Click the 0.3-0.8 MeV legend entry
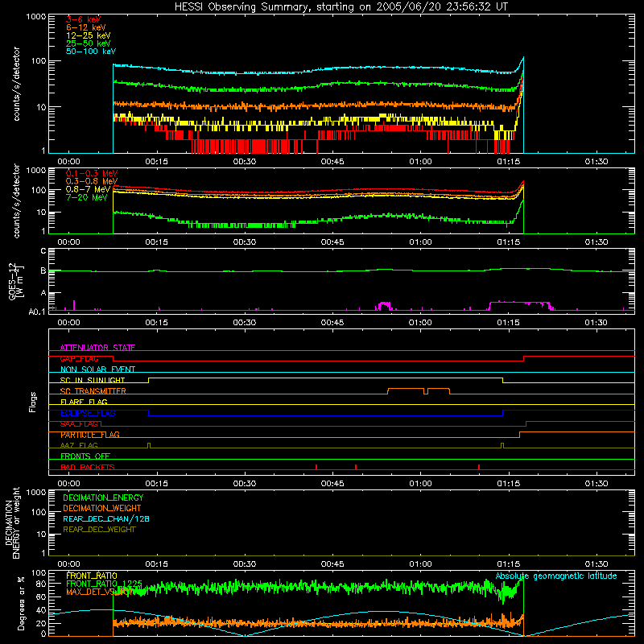The image size is (644, 644). pyautogui.click(x=92, y=181)
